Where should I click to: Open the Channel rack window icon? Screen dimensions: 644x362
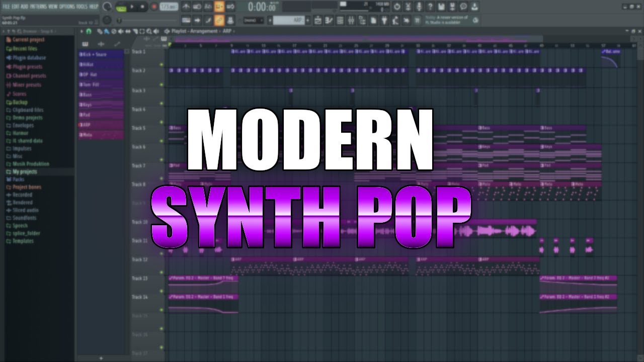(x=340, y=20)
